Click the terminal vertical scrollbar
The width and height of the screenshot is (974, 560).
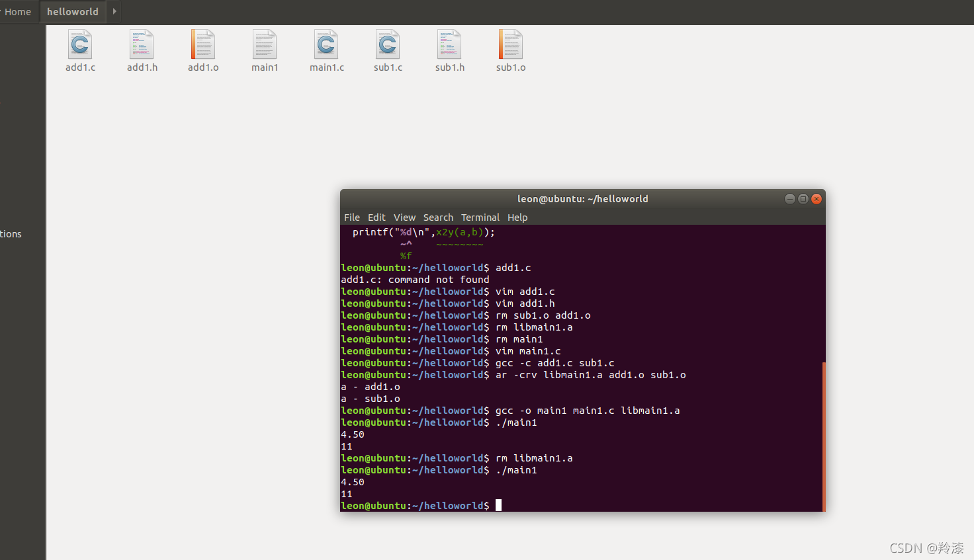point(824,436)
